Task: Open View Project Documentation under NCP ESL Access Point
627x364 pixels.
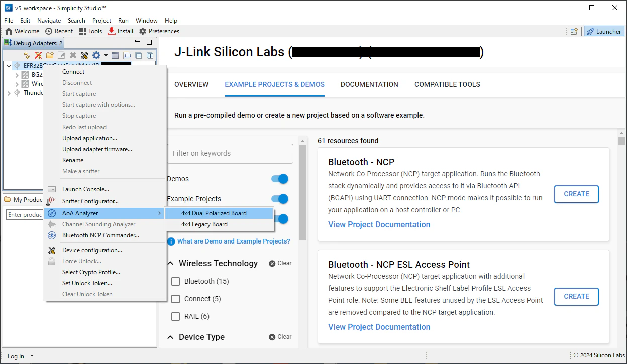Action: click(x=379, y=327)
